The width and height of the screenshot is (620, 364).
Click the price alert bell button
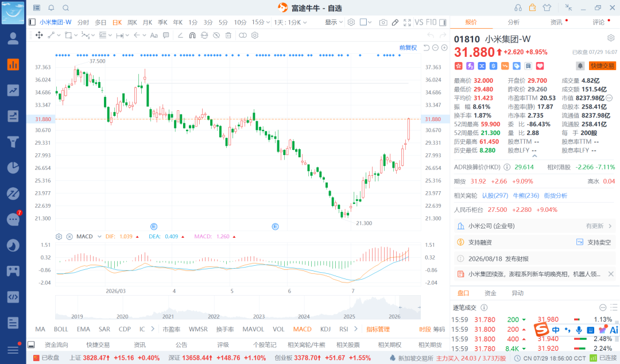point(580,65)
